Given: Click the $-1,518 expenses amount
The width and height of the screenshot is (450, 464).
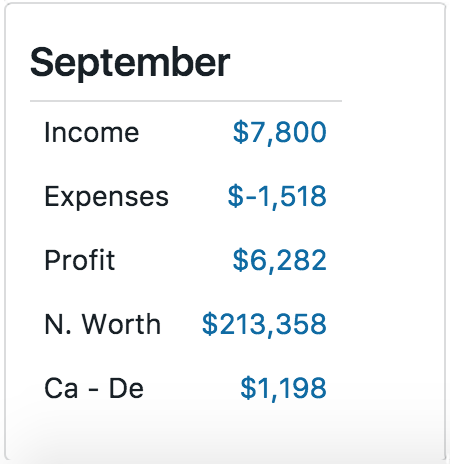Looking at the screenshot, I should coord(277,197).
